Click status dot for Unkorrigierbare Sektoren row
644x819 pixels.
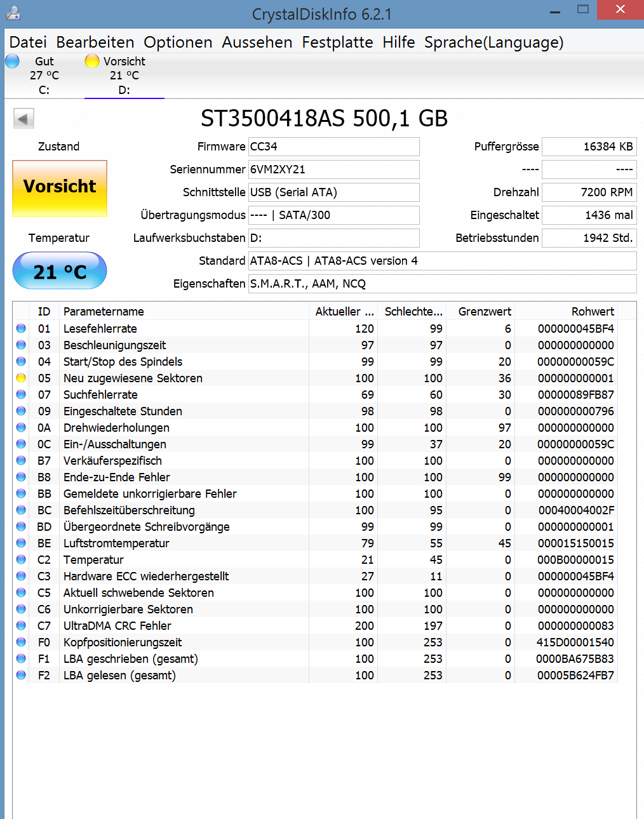coord(21,609)
